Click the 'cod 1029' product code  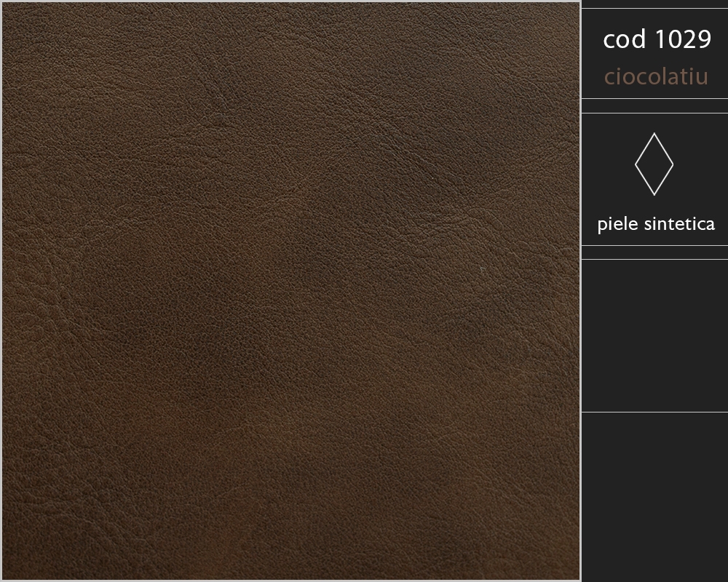pos(657,39)
